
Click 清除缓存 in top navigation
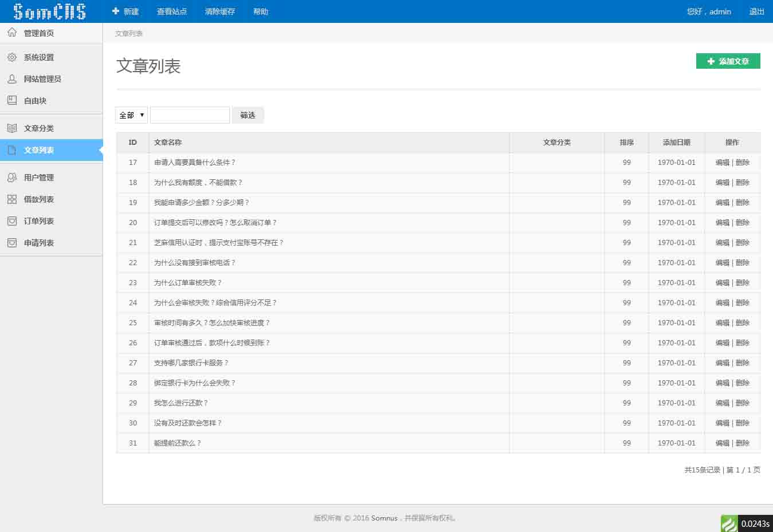[x=220, y=11]
